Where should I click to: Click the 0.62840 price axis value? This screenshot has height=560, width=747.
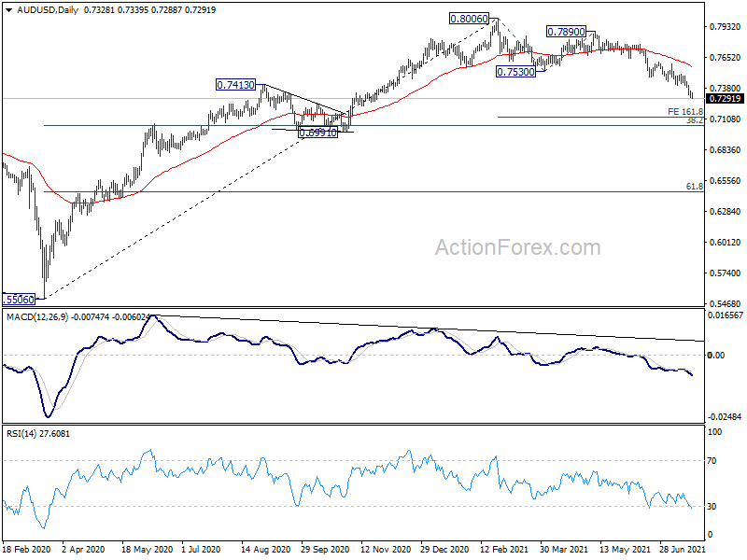pyautogui.click(x=726, y=212)
